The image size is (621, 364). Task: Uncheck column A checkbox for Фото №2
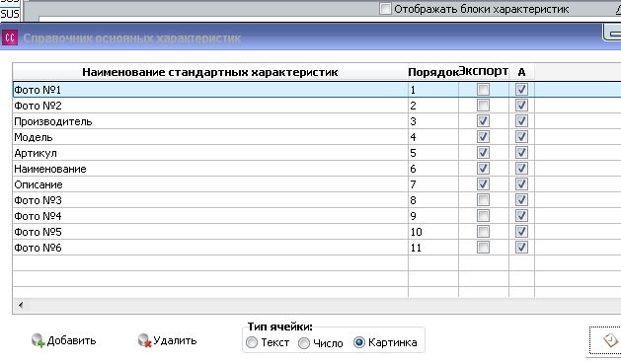[521, 106]
